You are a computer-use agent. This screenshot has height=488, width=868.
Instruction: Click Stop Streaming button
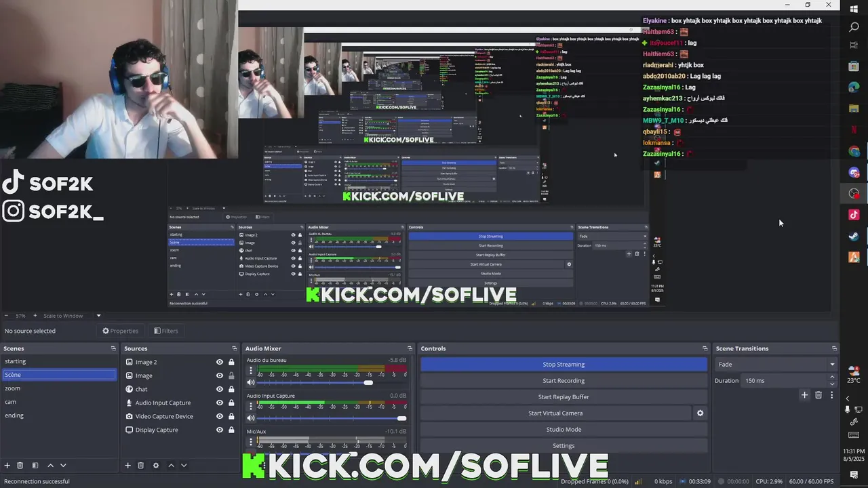point(564,364)
